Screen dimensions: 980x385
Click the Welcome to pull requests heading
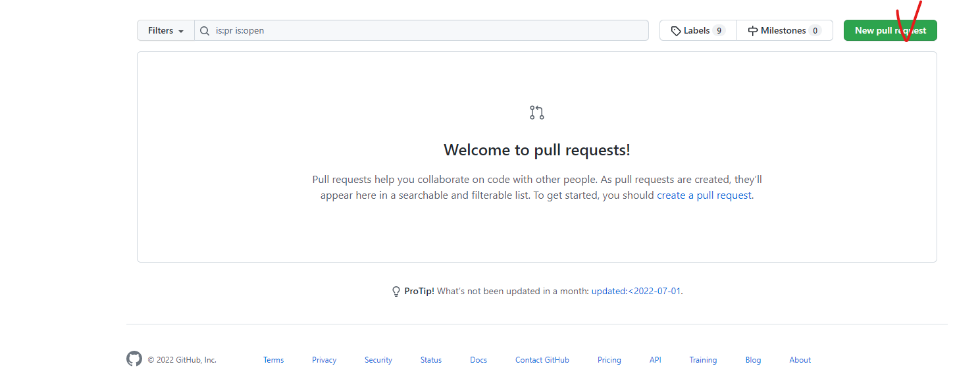[x=537, y=150]
